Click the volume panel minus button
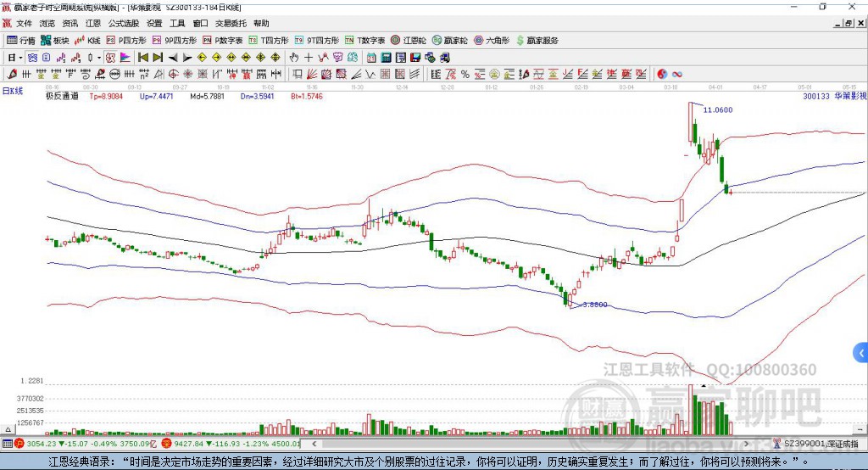Viewport: 868px width, 470px height. (x=860, y=429)
